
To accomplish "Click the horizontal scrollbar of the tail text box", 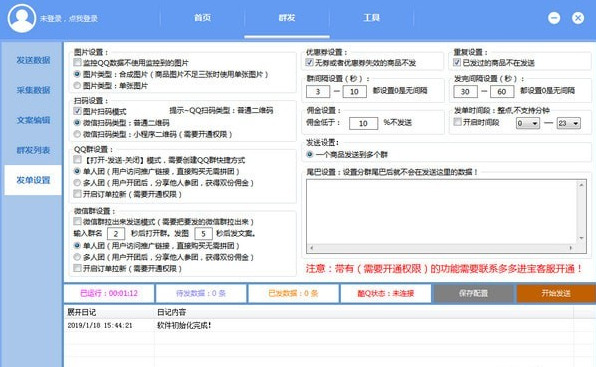I will [441, 248].
